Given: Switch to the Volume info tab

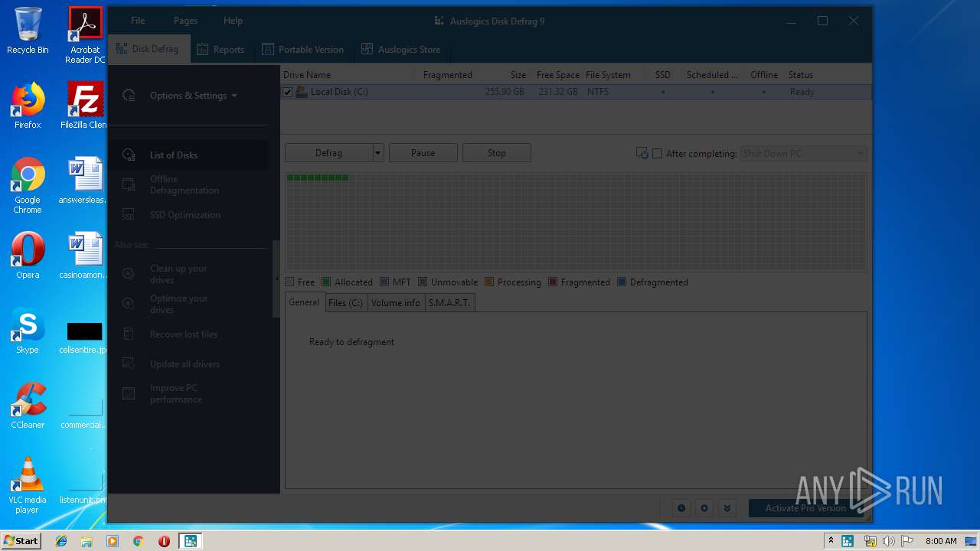Looking at the screenshot, I should 396,302.
